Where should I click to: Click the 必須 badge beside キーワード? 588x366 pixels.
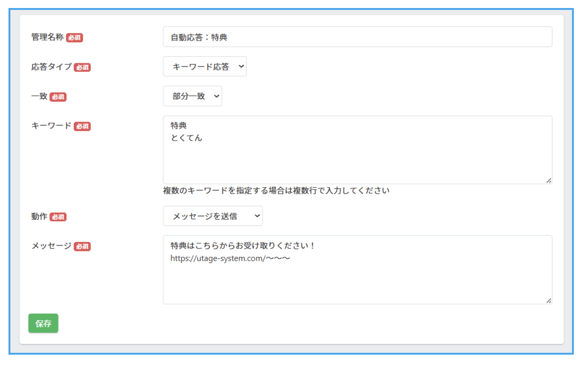[x=82, y=126]
